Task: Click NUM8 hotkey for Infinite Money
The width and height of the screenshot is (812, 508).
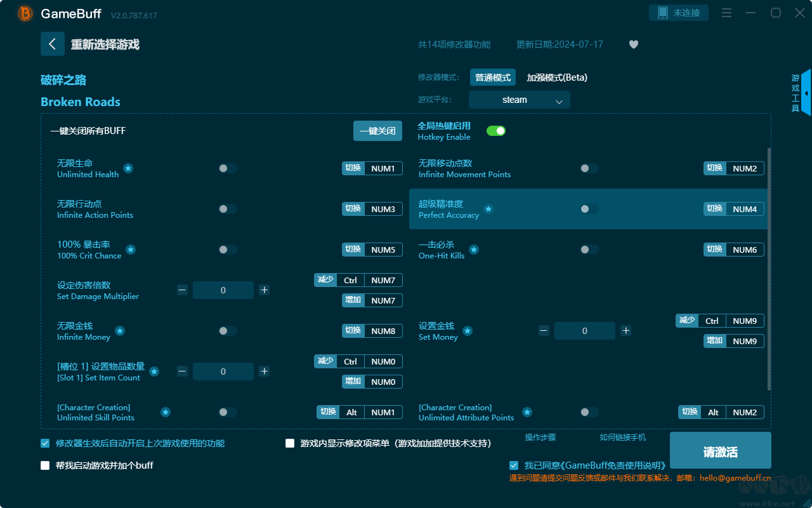Action: coord(383,331)
